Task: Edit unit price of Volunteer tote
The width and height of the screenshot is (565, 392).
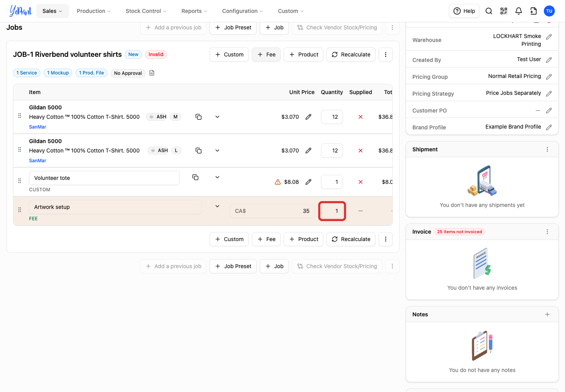Action: point(308,182)
